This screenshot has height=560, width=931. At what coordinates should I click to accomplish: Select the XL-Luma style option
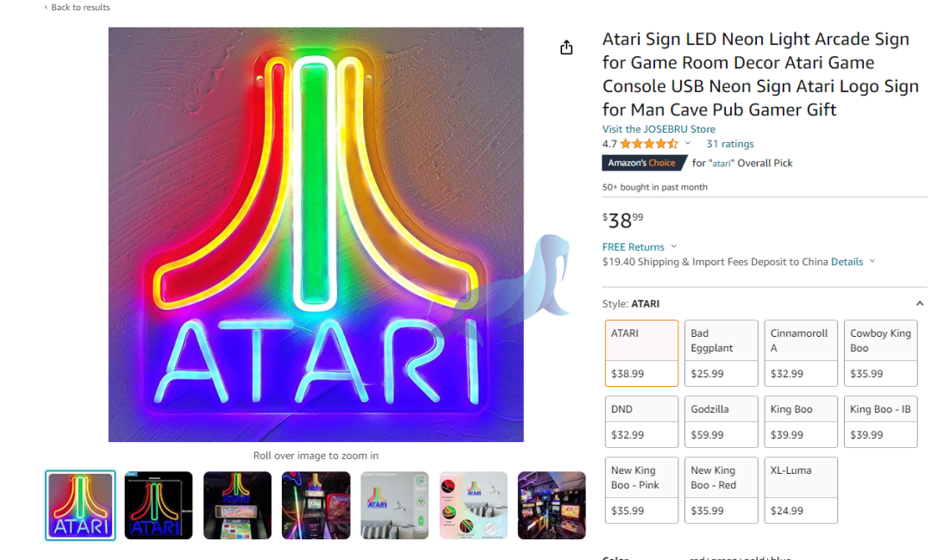800,490
